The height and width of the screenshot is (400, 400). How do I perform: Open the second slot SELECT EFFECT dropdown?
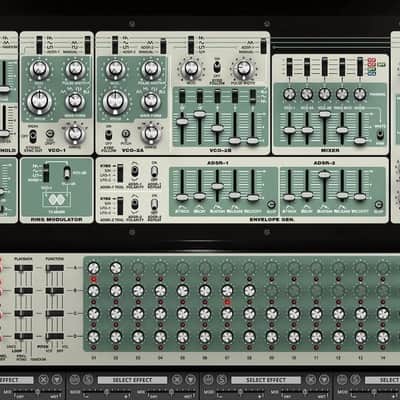(132, 380)
